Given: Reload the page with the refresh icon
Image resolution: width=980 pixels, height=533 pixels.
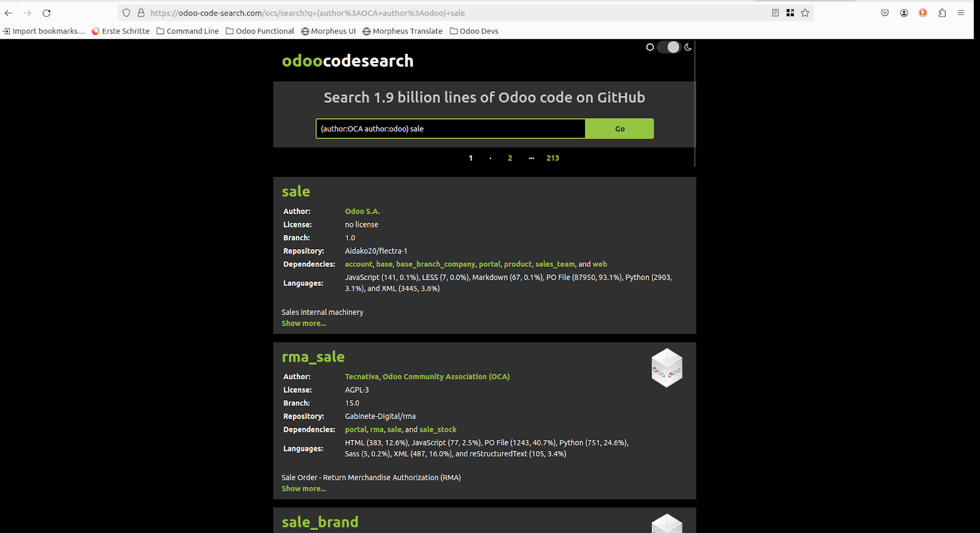Looking at the screenshot, I should [47, 13].
